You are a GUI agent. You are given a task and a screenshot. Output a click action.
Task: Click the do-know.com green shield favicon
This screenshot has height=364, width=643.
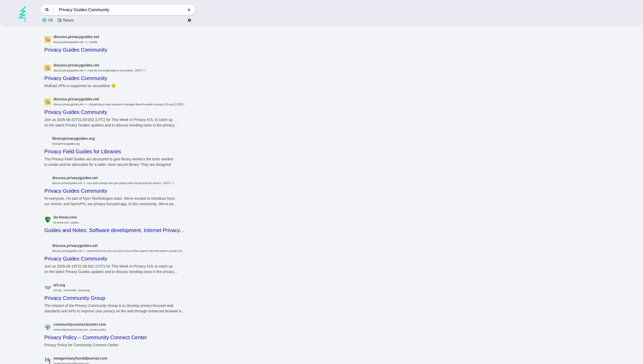click(x=47, y=220)
